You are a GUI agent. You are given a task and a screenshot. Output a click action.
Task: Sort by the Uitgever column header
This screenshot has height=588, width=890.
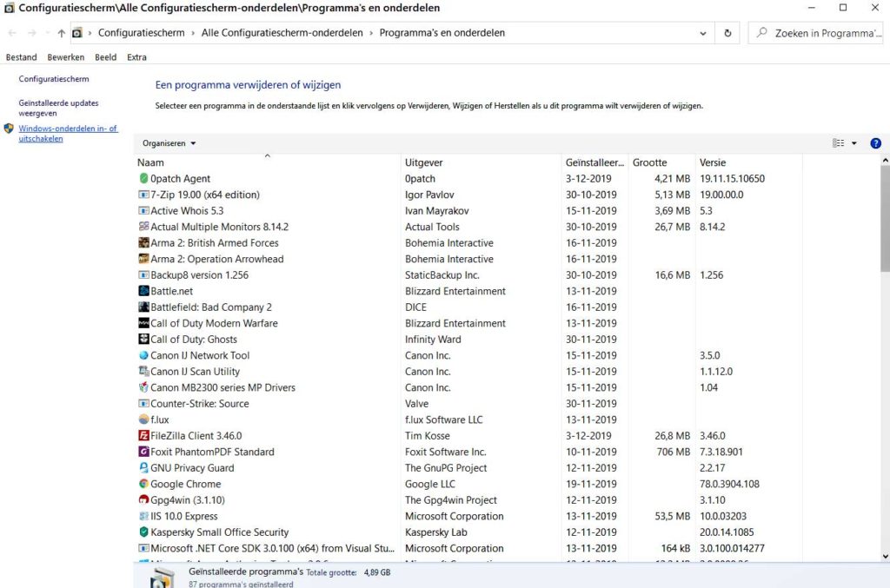(x=482, y=162)
